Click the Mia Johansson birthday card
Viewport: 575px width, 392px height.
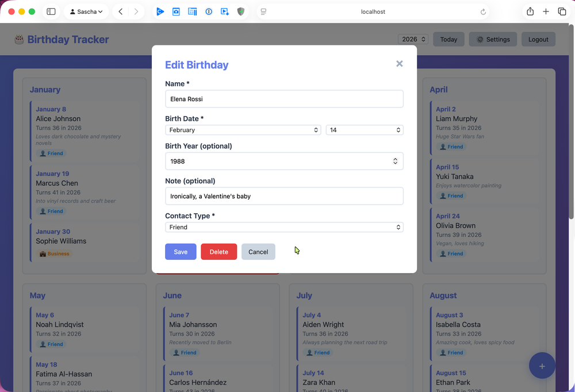218,334
